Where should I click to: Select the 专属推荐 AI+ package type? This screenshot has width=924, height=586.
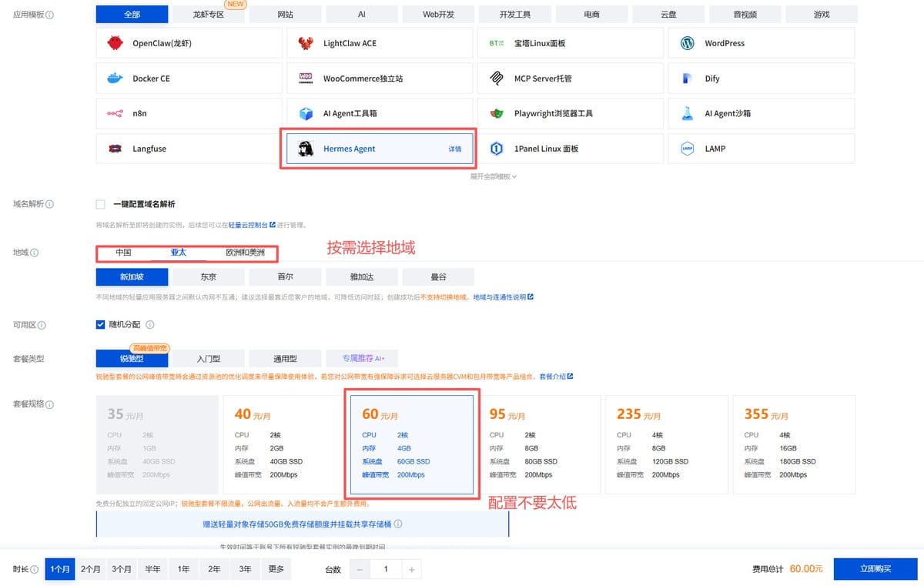pos(362,358)
